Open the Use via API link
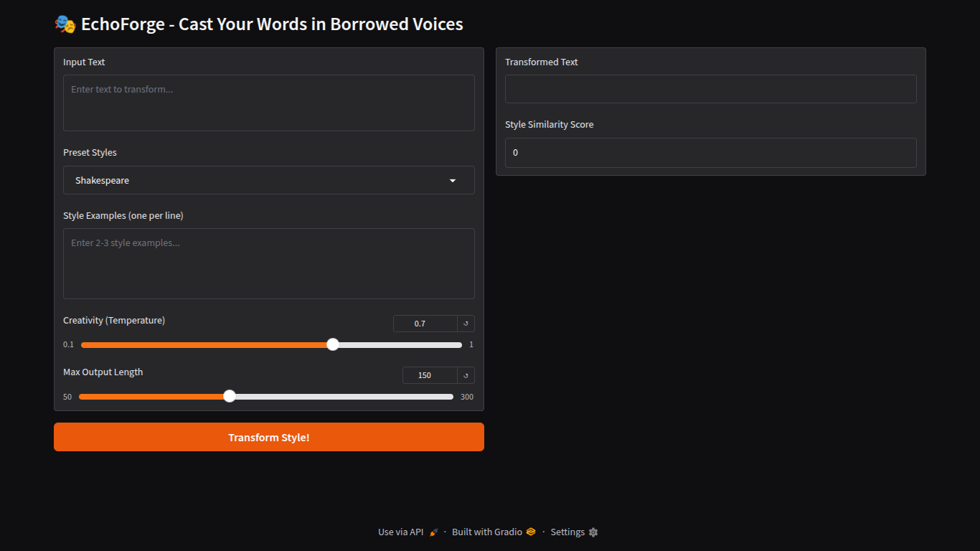Viewport: 980px width, 551px height. [400, 532]
